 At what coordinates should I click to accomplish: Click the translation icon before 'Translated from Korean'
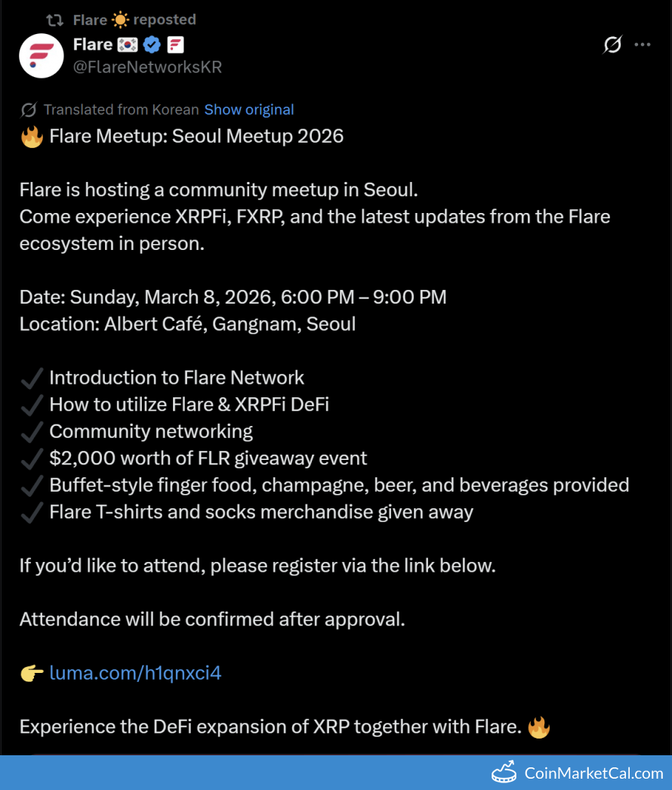pyautogui.click(x=29, y=110)
